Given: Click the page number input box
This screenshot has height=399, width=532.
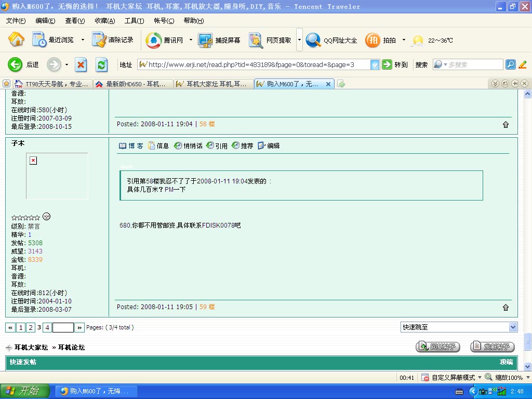Looking at the screenshot, I should (x=63, y=327).
